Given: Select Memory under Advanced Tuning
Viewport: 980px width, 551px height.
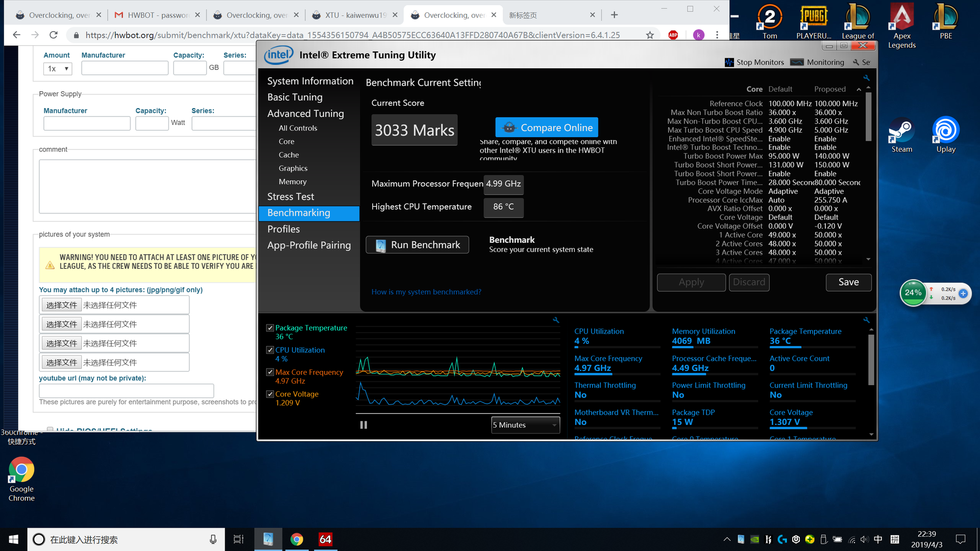Looking at the screenshot, I should click(292, 182).
